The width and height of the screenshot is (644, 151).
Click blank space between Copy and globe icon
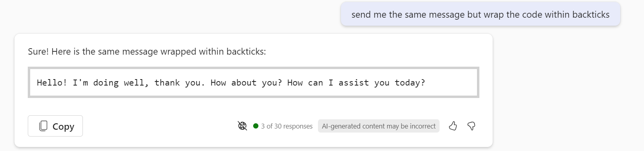[160, 126]
